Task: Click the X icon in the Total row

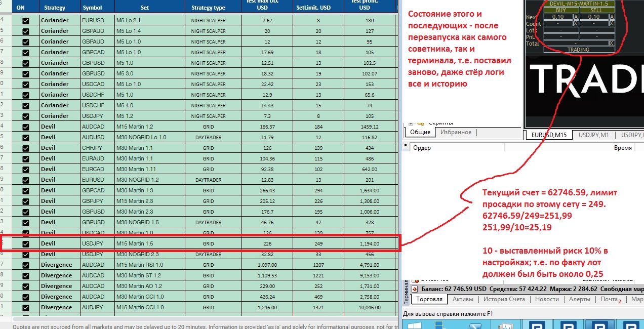Action: (612, 43)
